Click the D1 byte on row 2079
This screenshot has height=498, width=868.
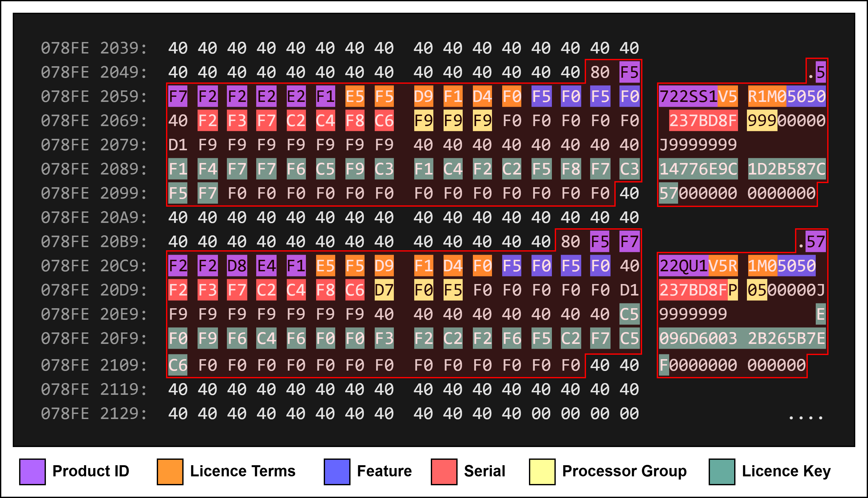177,145
